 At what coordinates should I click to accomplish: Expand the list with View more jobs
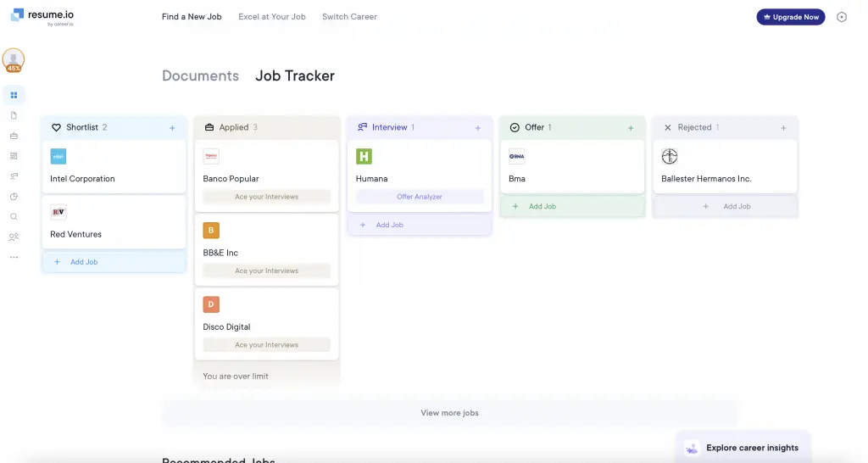click(449, 413)
